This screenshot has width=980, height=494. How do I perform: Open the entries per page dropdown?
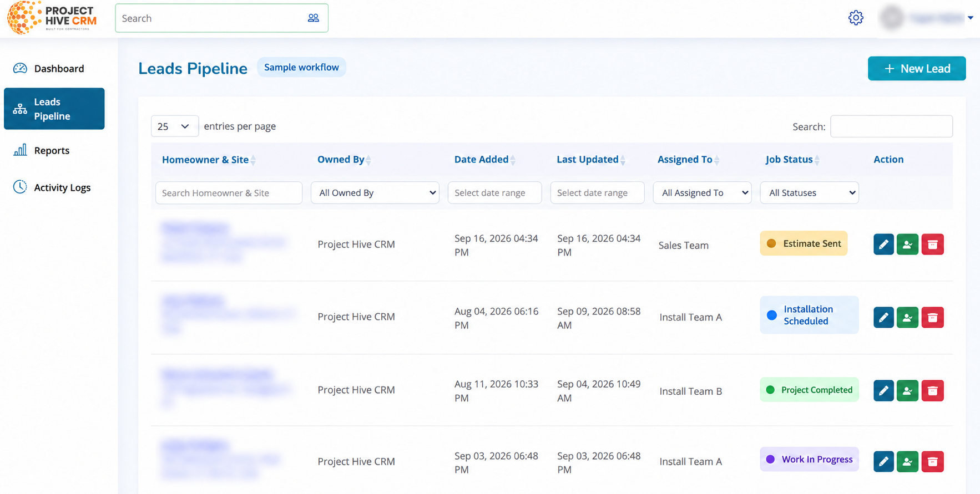(x=174, y=126)
